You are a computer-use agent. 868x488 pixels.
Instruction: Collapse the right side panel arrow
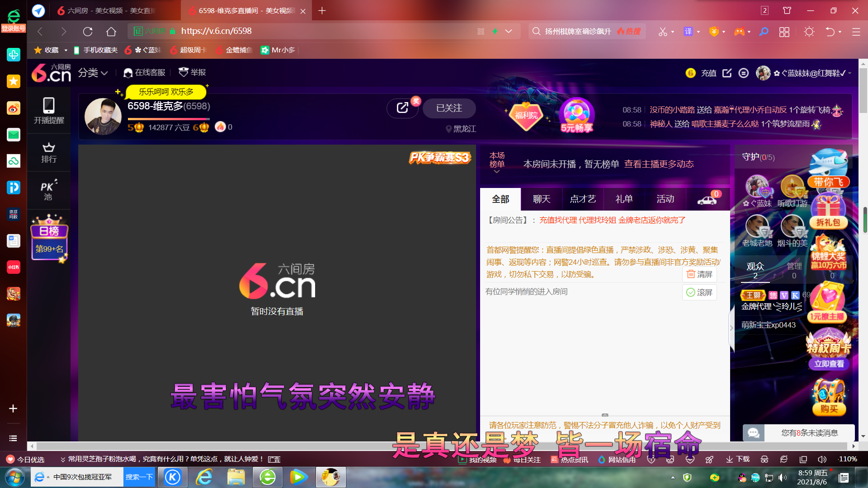click(732, 328)
